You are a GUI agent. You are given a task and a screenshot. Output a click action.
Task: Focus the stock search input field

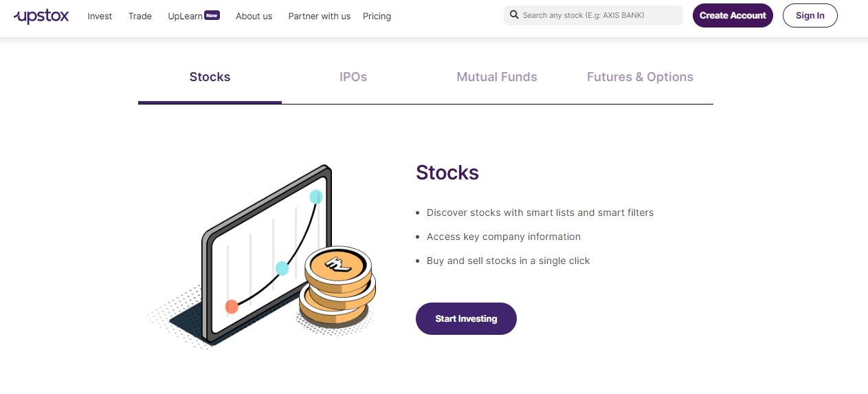pos(593,15)
